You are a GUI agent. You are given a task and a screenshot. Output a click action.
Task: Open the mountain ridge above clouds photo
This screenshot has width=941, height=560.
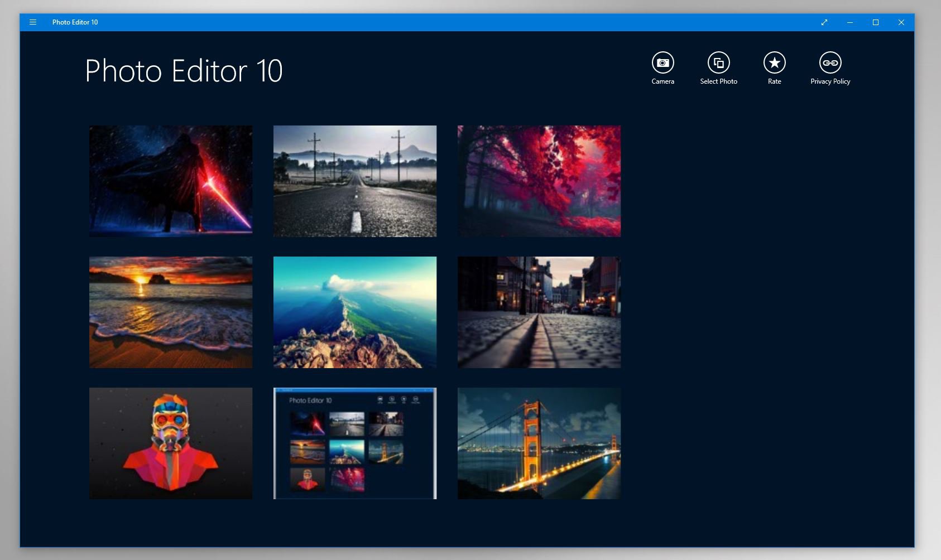355,312
